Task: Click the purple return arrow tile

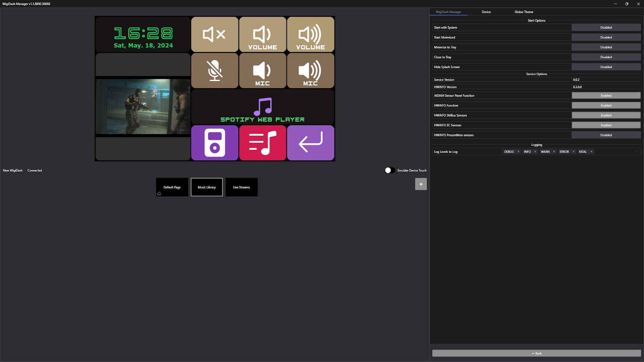Action: 311,143
